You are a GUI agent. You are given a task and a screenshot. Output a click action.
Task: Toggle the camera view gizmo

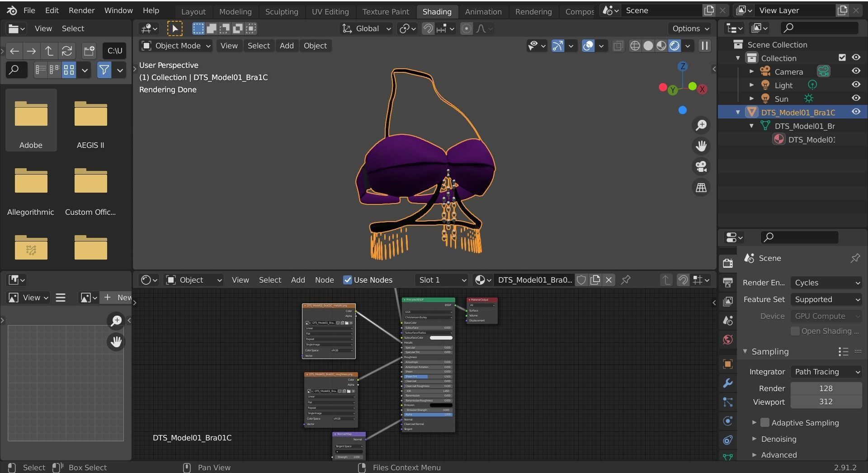(701, 167)
